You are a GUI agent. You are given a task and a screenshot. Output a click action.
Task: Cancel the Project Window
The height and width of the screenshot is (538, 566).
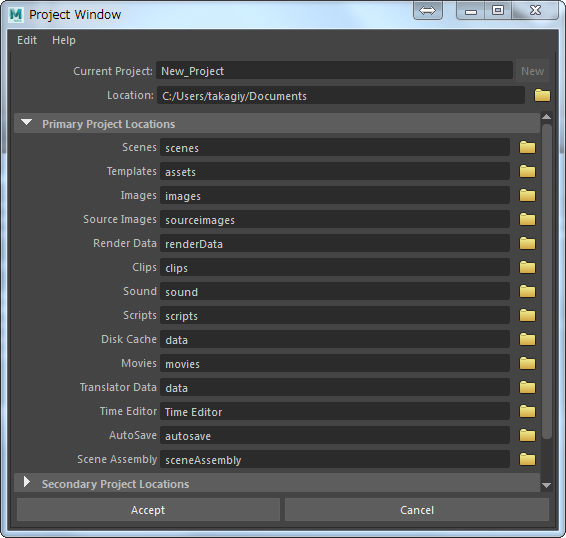417,509
